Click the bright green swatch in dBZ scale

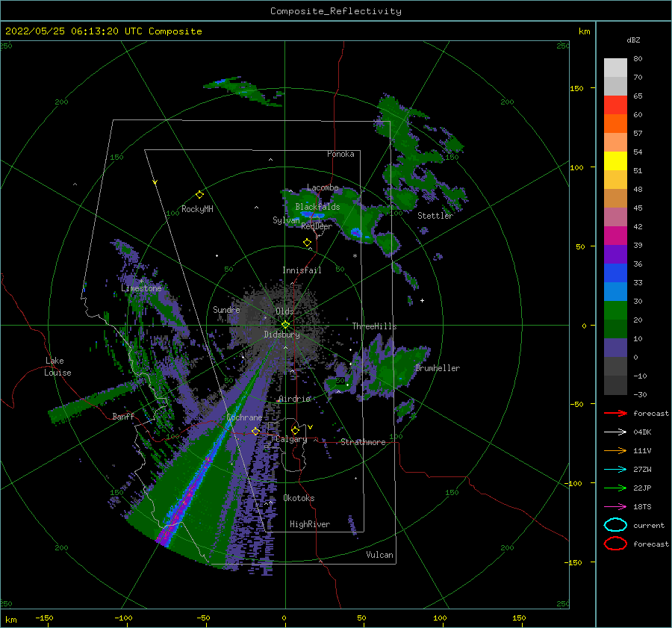click(x=615, y=310)
